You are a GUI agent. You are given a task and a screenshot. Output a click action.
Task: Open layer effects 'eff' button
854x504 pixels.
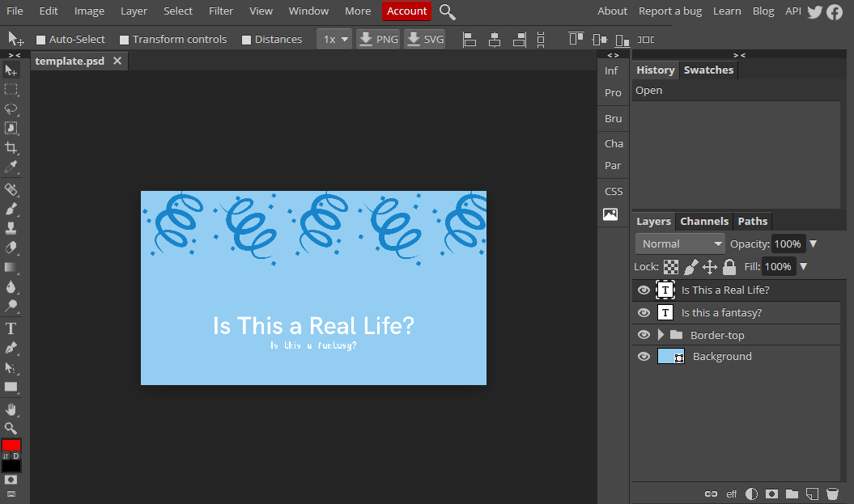732,494
